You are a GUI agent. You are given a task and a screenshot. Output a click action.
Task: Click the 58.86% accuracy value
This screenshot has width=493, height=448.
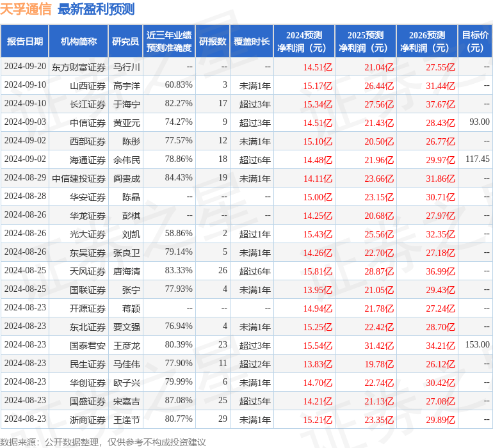pyautogui.click(x=179, y=233)
